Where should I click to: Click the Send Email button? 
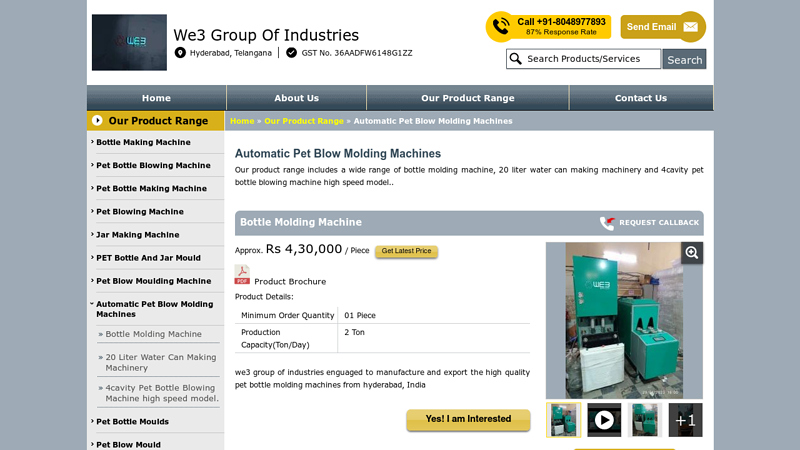coord(663,27)
